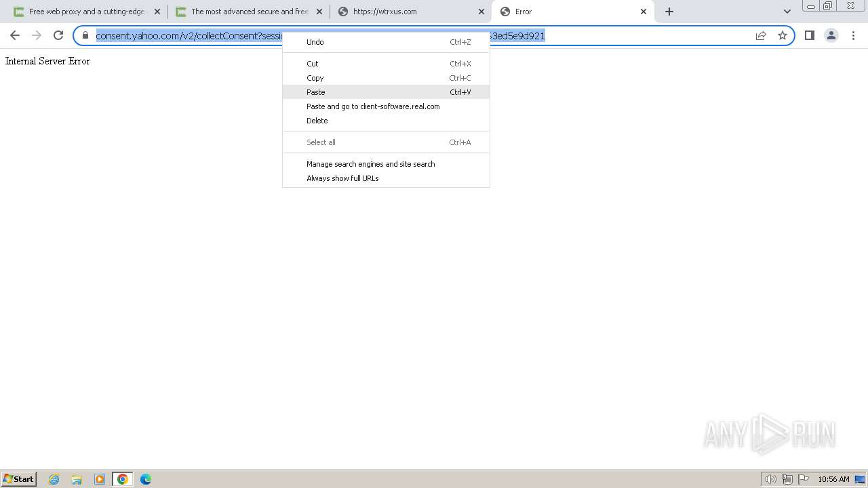Open the network status tray icon
The width and height of the screenshot is (868, 488).
[787, 479]
